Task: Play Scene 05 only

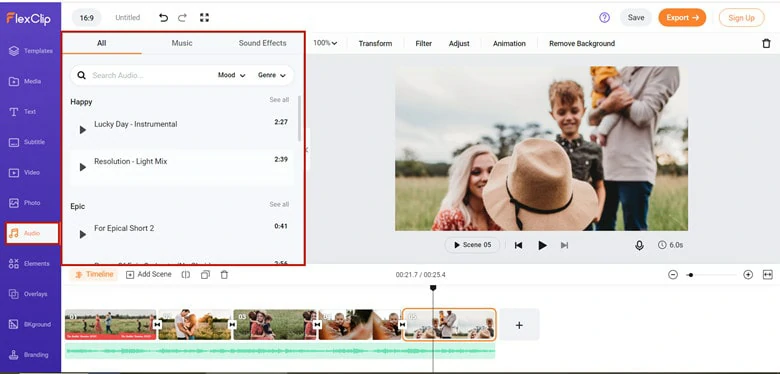Action: tap(472, 245)
